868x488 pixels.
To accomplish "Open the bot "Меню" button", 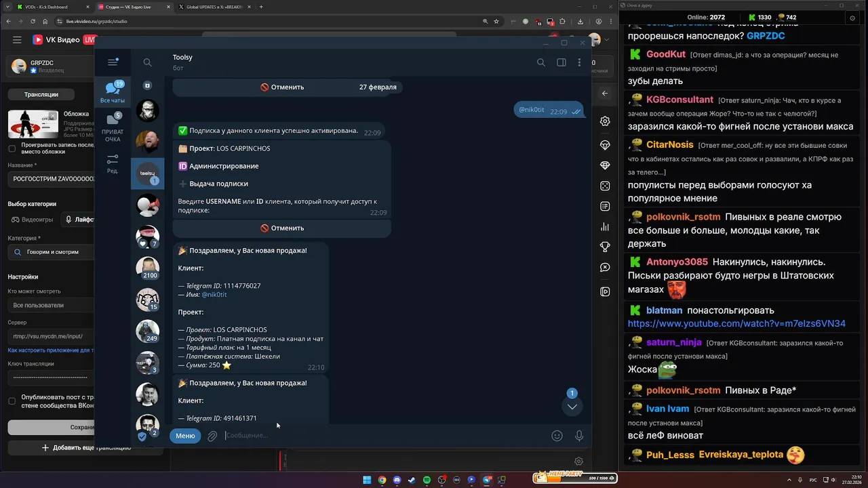I will pyautogui.click(x=185, y=436).
